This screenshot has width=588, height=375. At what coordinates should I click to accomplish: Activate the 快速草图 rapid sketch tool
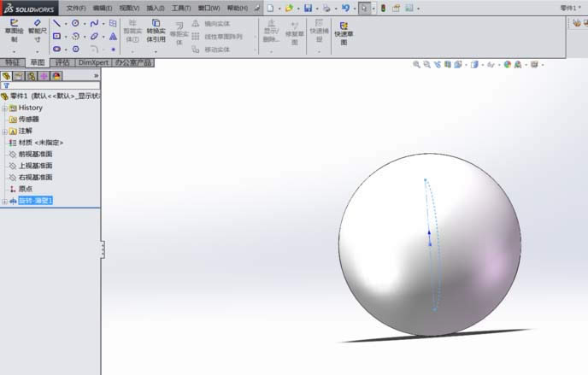coord(344,33)
